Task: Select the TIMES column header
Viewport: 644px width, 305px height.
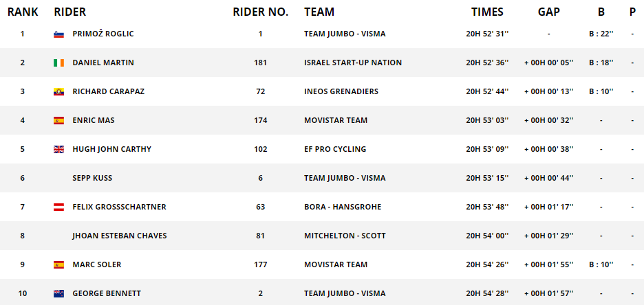Action: pyautogui.click(x=487, y=12)
